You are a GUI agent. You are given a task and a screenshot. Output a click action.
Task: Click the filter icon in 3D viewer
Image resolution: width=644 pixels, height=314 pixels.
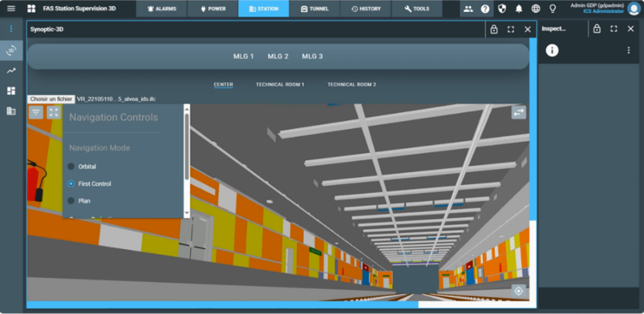coord(36,112)
